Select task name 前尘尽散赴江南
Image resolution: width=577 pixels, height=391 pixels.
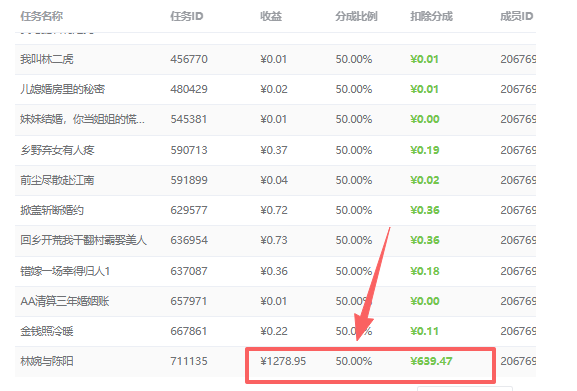tap(57, 180)
